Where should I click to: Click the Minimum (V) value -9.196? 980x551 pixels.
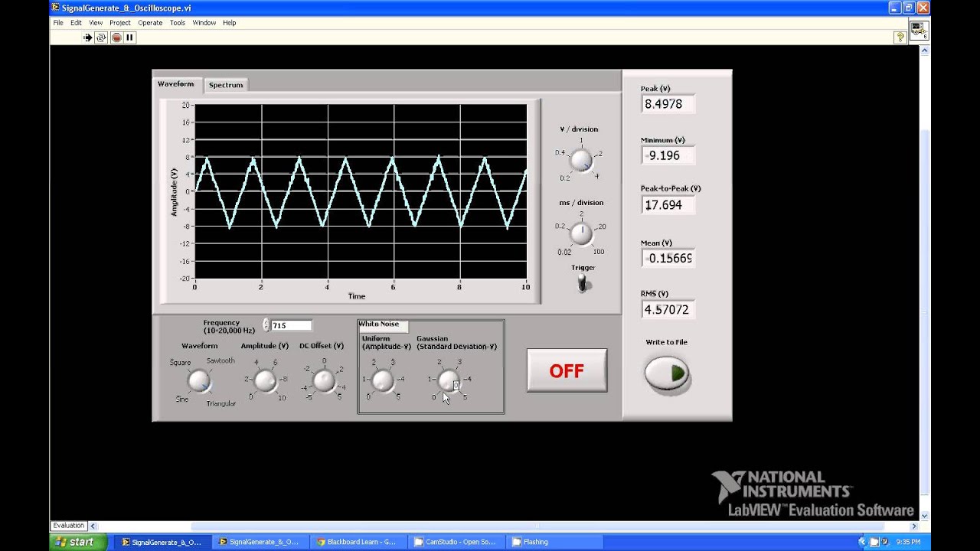pyautogui.click(x=668, y=155)
